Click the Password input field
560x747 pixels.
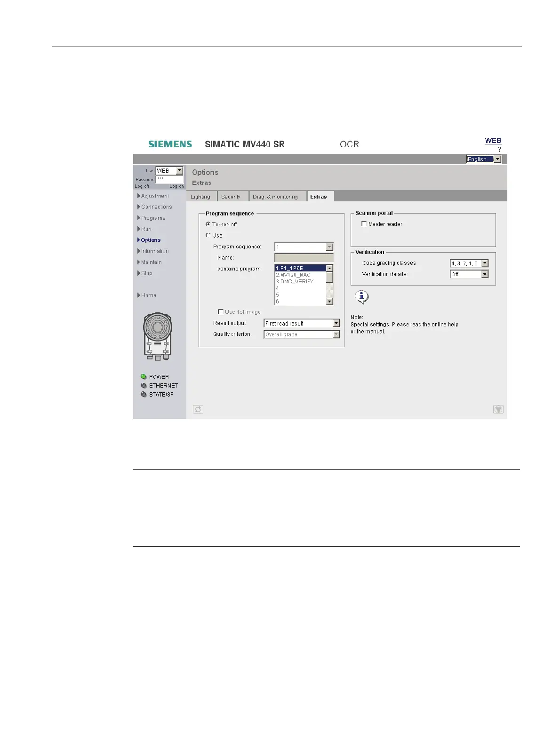coord(169,179)
